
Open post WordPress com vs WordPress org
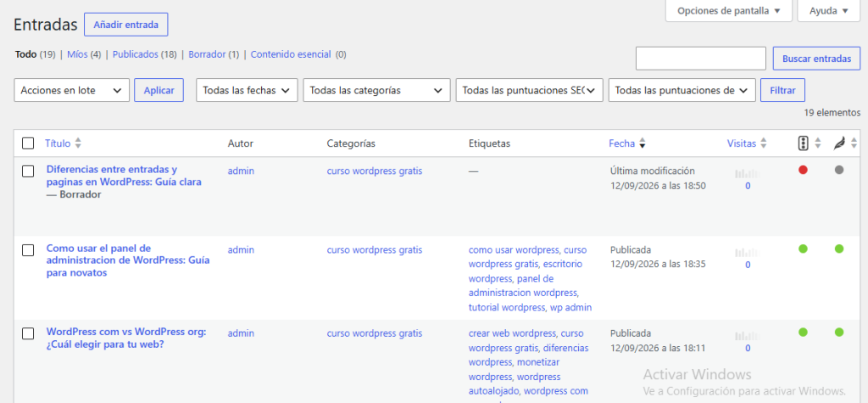(x=126, y=339)
